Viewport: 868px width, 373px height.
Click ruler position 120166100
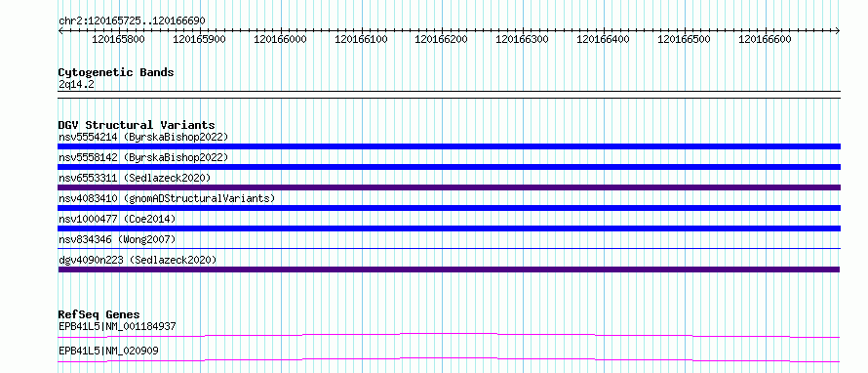362,39
